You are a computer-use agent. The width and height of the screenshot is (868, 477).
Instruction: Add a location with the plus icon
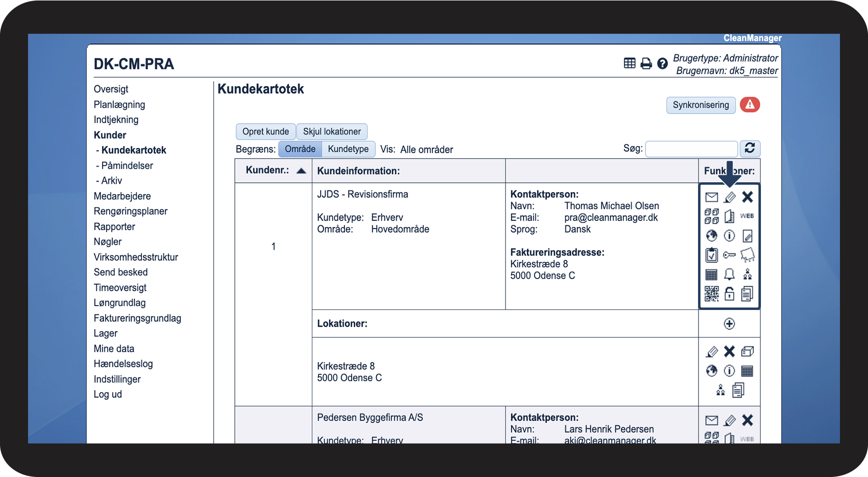[729, 324]
